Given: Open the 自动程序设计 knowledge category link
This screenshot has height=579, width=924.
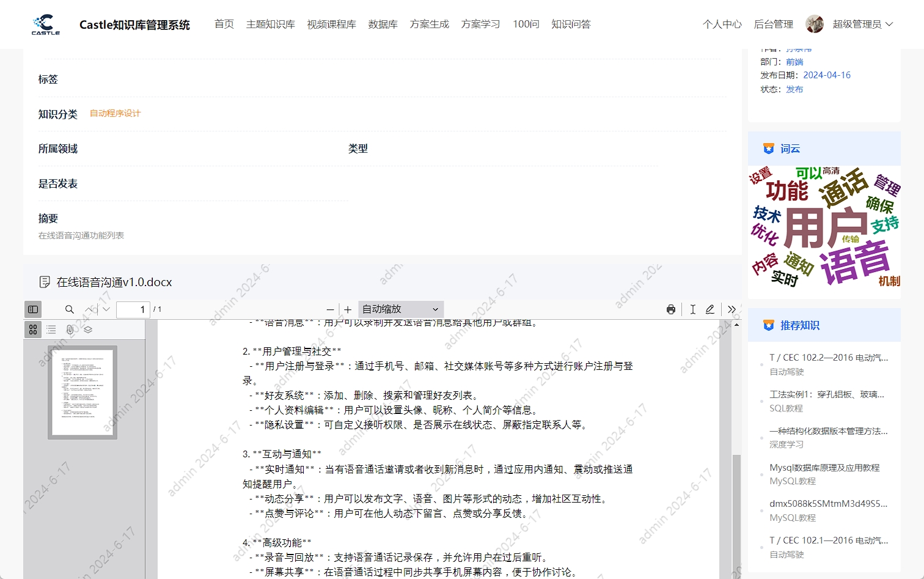Looking at the screenshot, I should point(114,113).
